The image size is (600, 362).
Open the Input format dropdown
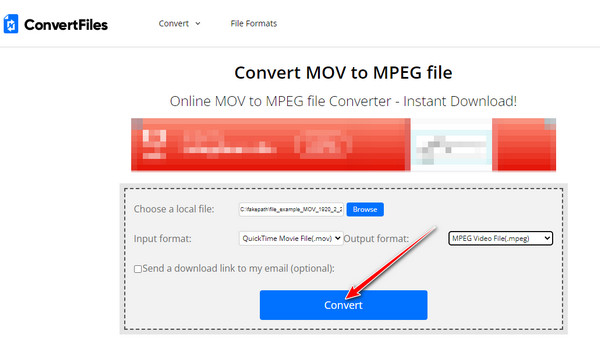pyautogui.click(x=291, y=238)
